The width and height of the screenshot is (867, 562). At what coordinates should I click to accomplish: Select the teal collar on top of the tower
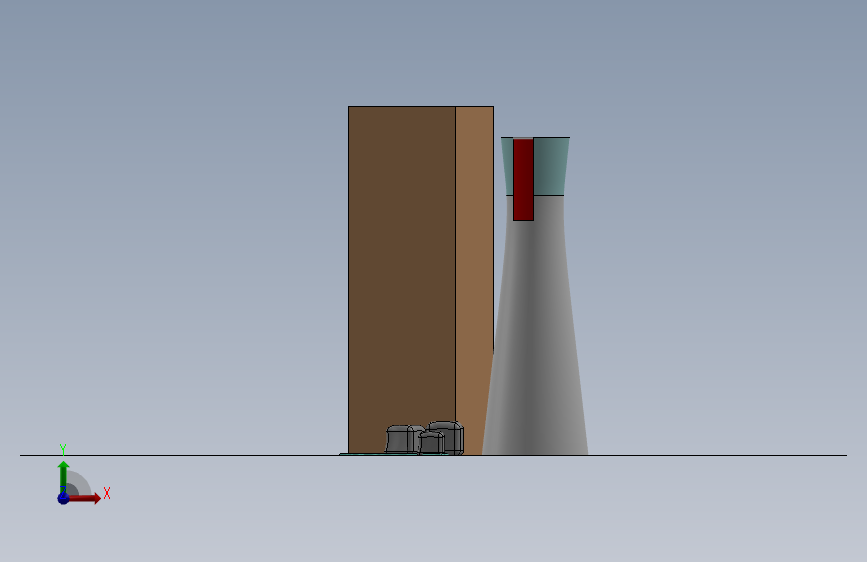(550, 166)
